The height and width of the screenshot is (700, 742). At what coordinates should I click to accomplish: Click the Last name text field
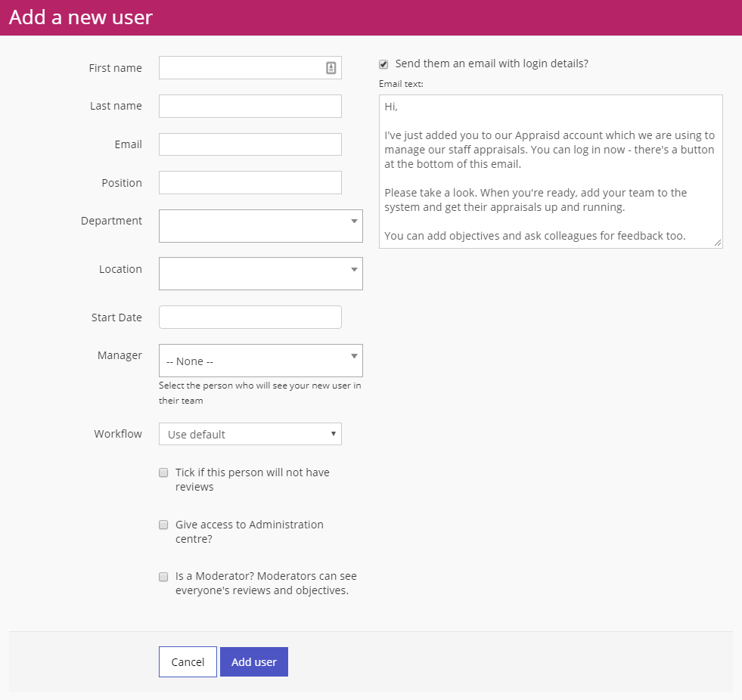[x=250, y=107]
